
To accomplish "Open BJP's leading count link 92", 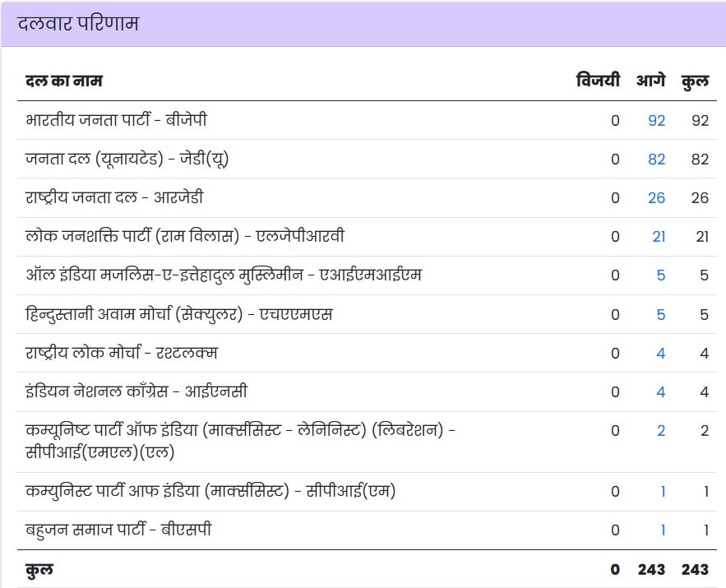I will tap(656, 121).
